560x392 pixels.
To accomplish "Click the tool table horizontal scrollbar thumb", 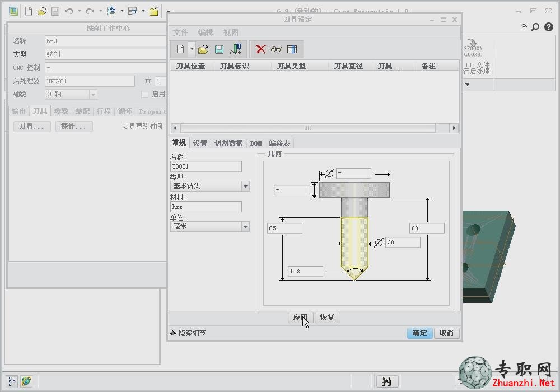I will 307,128.
